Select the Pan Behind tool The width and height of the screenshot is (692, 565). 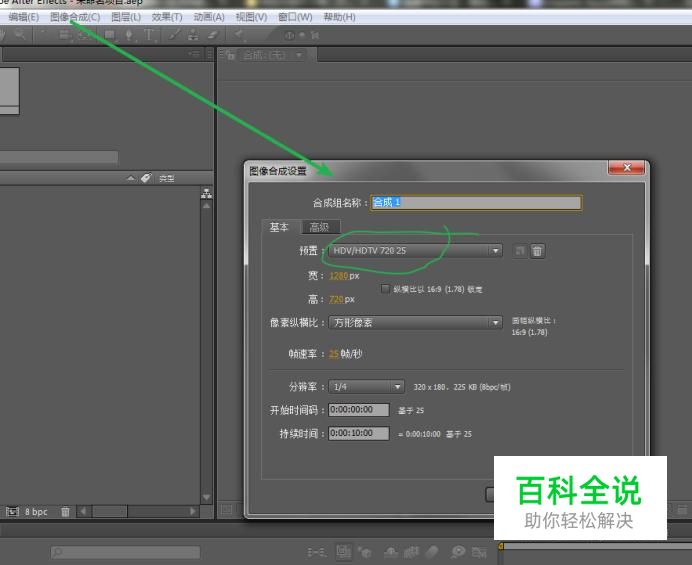83,34
